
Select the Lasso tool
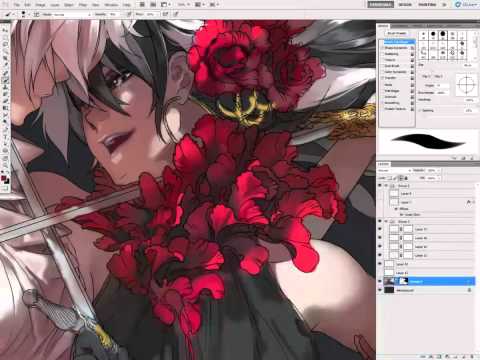[x=5, y=44]
